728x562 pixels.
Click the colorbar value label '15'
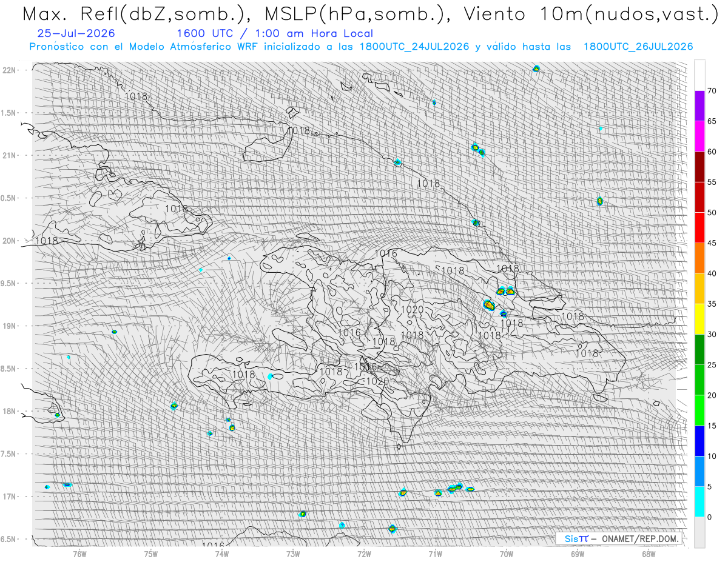712,426
